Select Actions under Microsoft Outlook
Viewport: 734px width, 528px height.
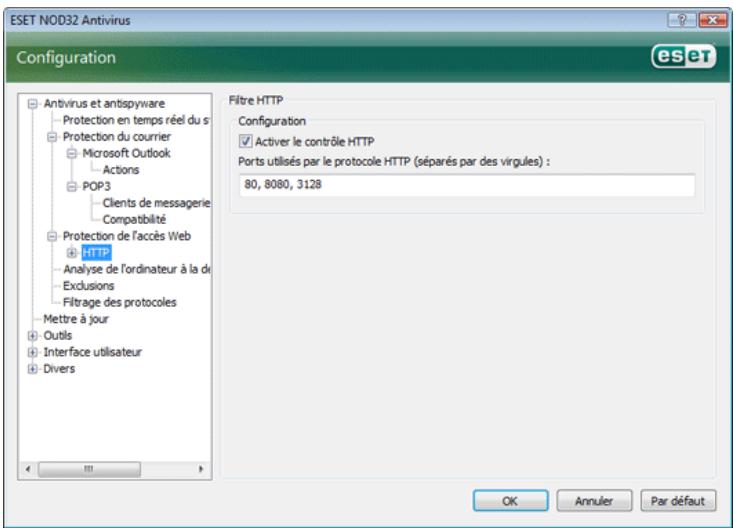coord(121,170)
